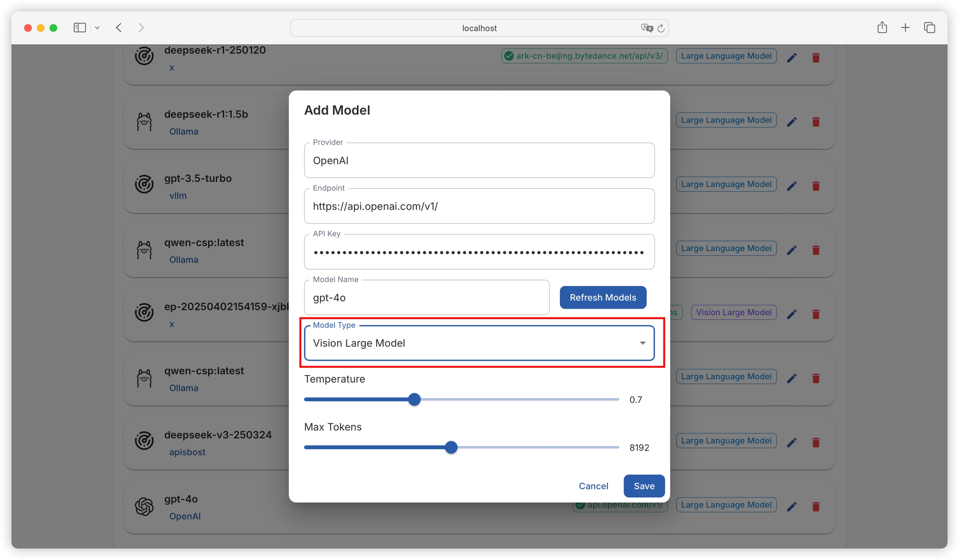This screenshot has height=560, width=959.
Task: Click into the Endpoint URL field
Action: [x=479, y=206]
